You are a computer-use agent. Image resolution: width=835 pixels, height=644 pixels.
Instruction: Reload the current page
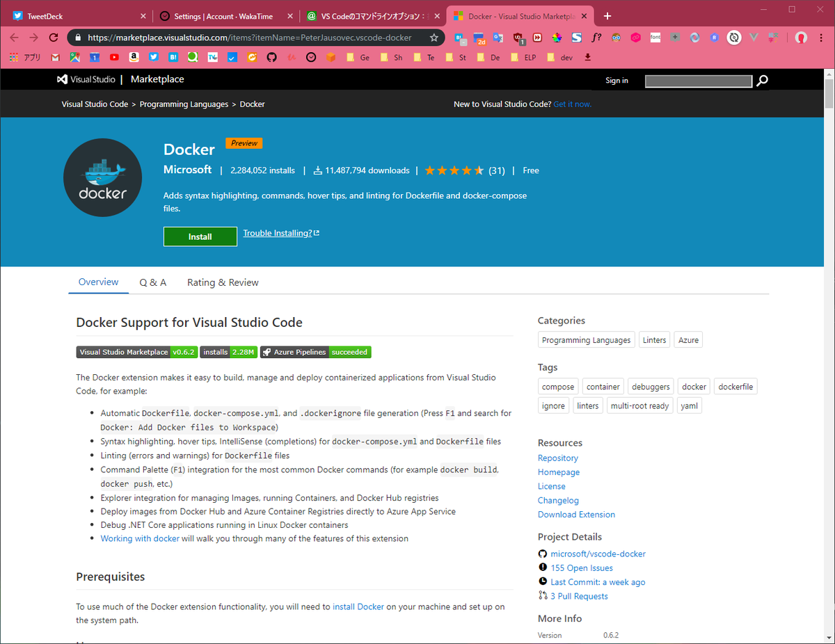[54, 38]
